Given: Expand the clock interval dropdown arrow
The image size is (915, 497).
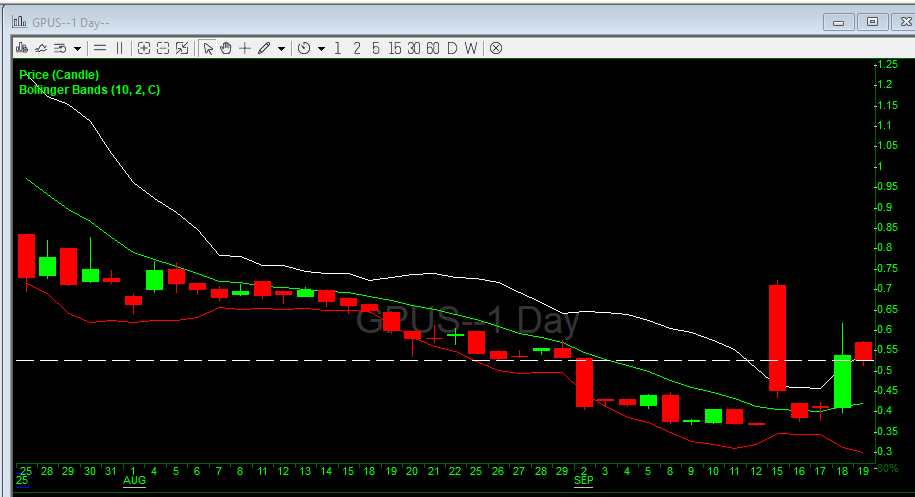Looking at the screenshot, I should pyautogui.click(x=321, y=48).
